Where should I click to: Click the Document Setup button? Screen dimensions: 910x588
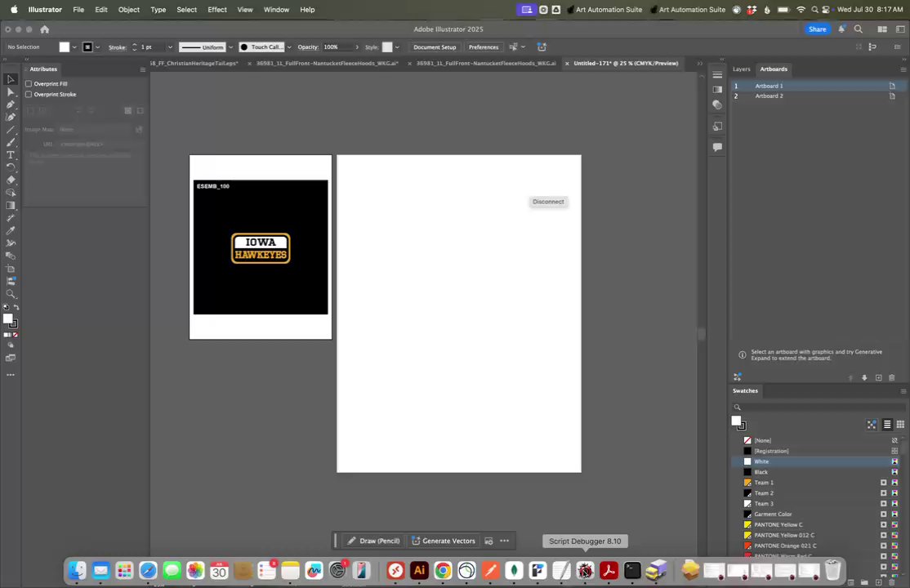point(435,47)
